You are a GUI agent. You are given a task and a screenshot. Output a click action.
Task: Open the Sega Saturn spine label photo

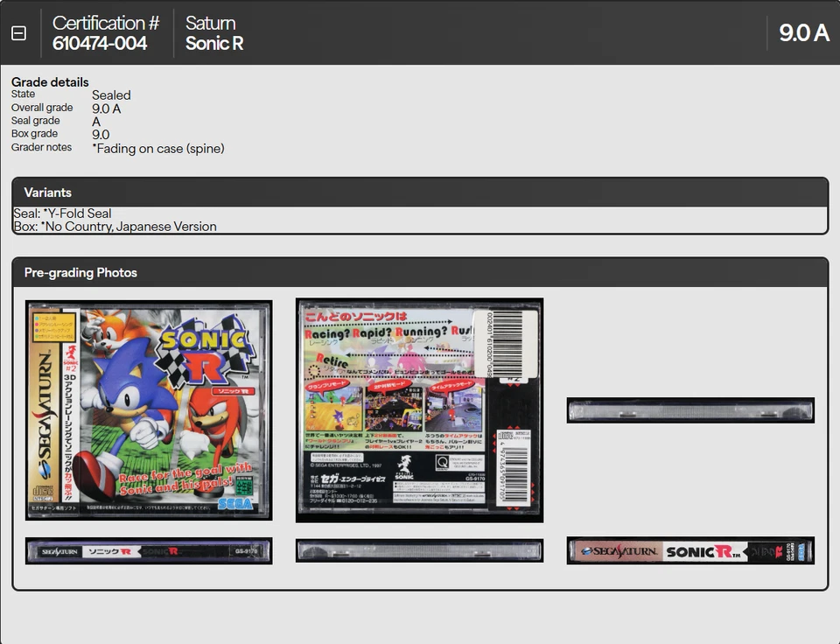(x=148, y=550)
